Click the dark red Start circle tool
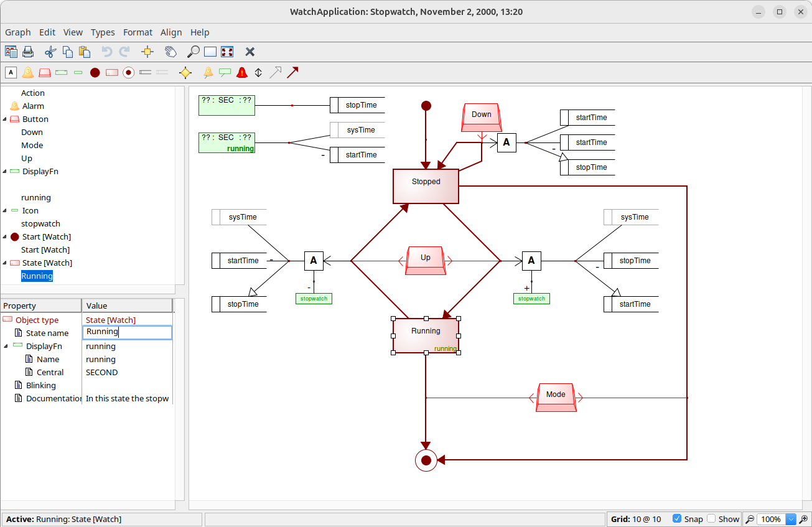The image size is (812, 527). (x=95, y=73)
